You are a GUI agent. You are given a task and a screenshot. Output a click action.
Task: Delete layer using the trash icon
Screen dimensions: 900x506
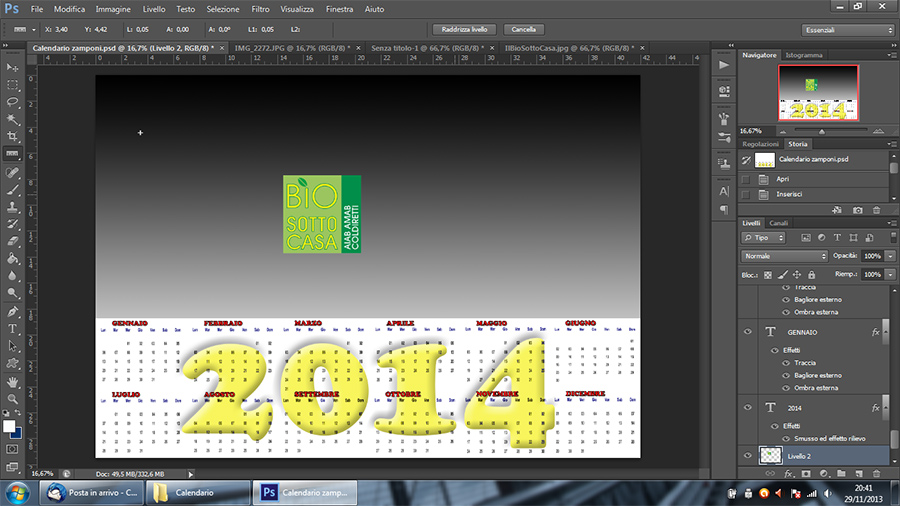point(877,473)
